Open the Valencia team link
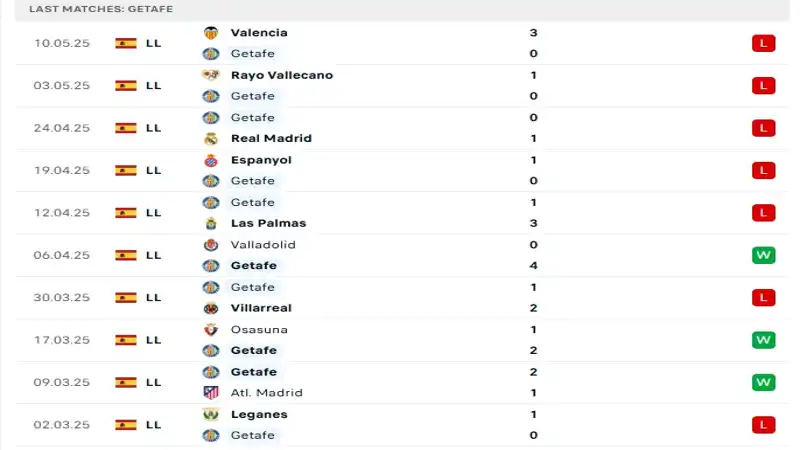This screenshot has width=800, height=450. pyautogui.click(x=259, y=33)
